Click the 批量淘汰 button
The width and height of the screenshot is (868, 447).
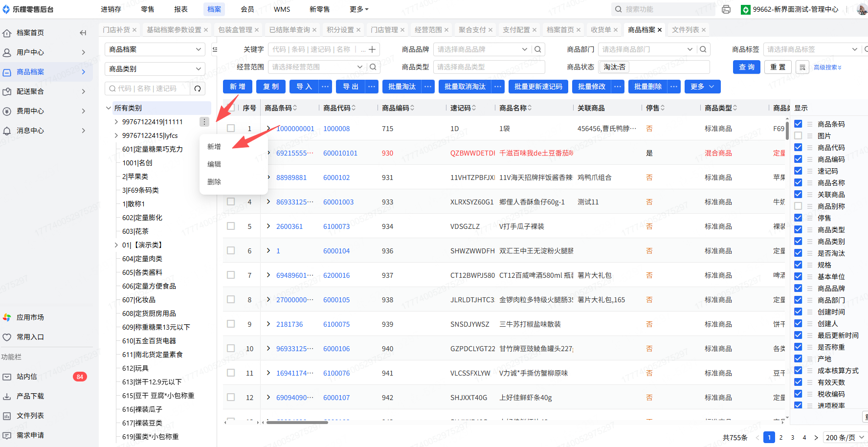click(x=401, y=87)
